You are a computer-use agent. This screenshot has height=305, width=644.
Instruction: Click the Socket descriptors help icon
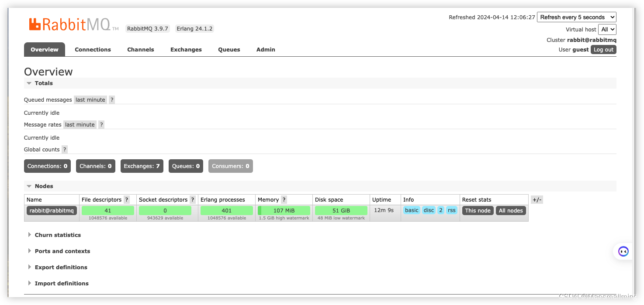point(193,199)
